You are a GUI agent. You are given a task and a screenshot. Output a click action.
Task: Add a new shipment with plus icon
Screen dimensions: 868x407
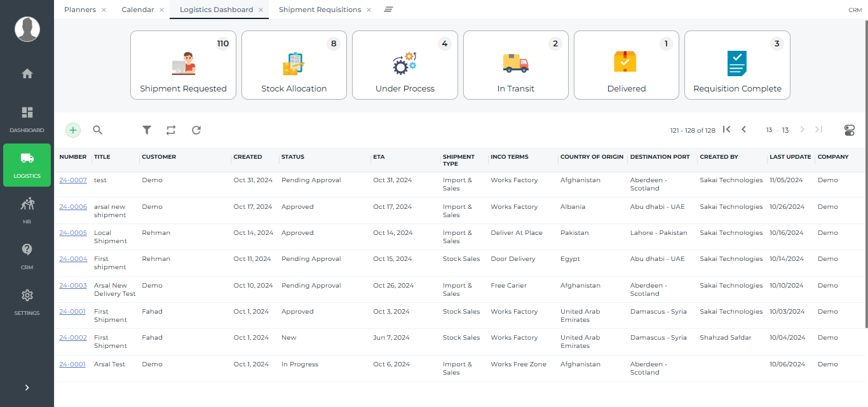coord(73,130)
